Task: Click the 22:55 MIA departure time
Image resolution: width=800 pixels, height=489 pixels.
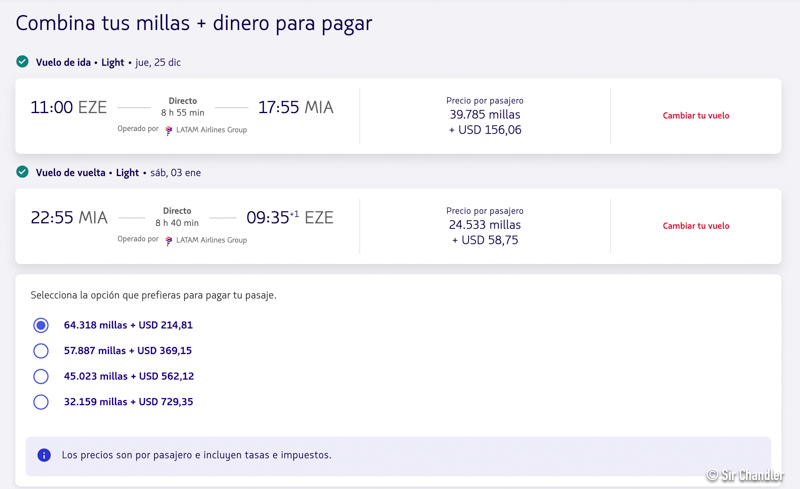Action: (x=69, y=218)
